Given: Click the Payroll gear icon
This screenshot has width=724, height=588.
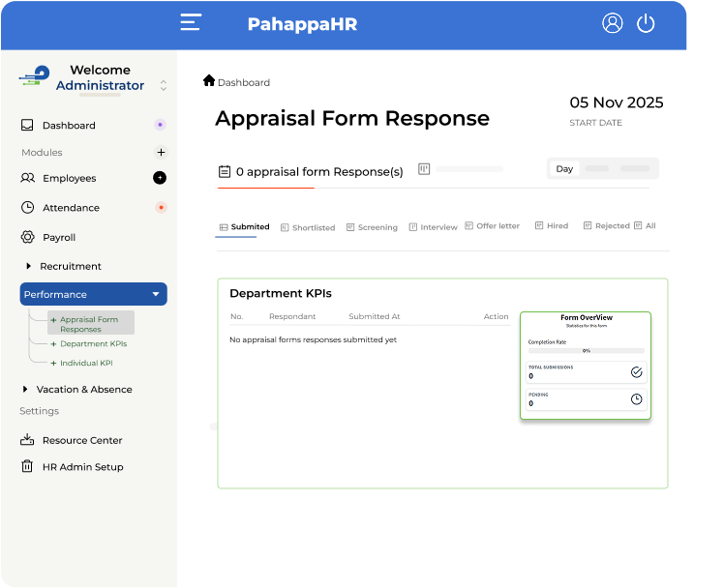Looking at the screenshot, I should [x=27, y=237].
